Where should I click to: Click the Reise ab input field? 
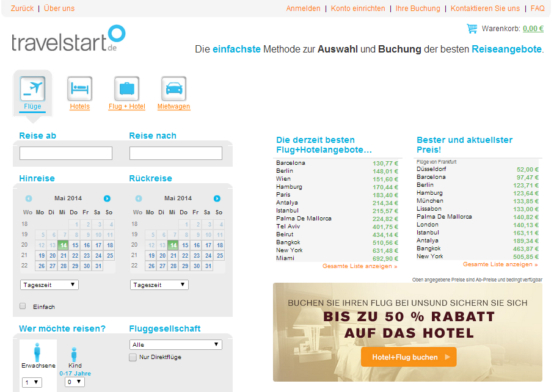click(66, 153)
